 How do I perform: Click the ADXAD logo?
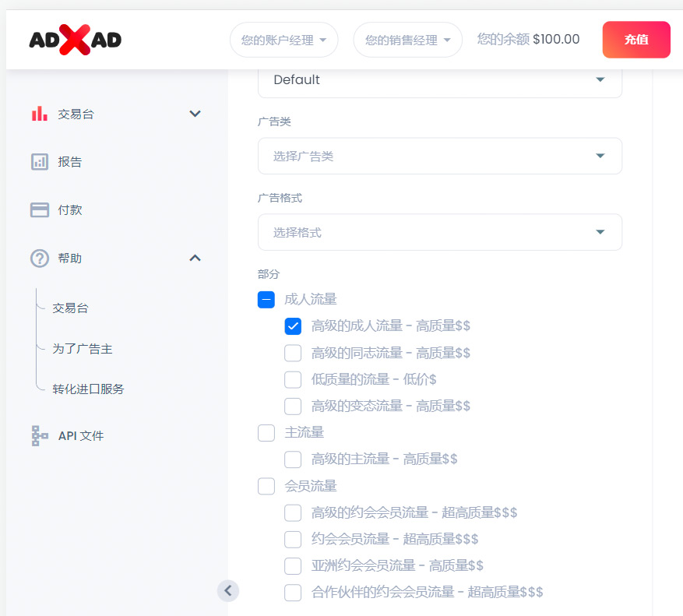pyautogui.click(x=76, y=40)
